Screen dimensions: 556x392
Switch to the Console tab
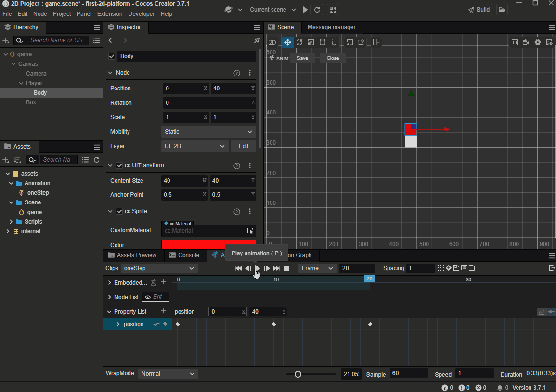(183, 255)
